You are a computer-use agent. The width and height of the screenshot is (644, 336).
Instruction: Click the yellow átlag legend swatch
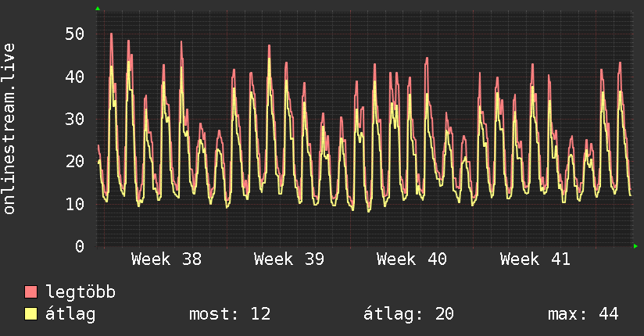(x=30, y=313)
